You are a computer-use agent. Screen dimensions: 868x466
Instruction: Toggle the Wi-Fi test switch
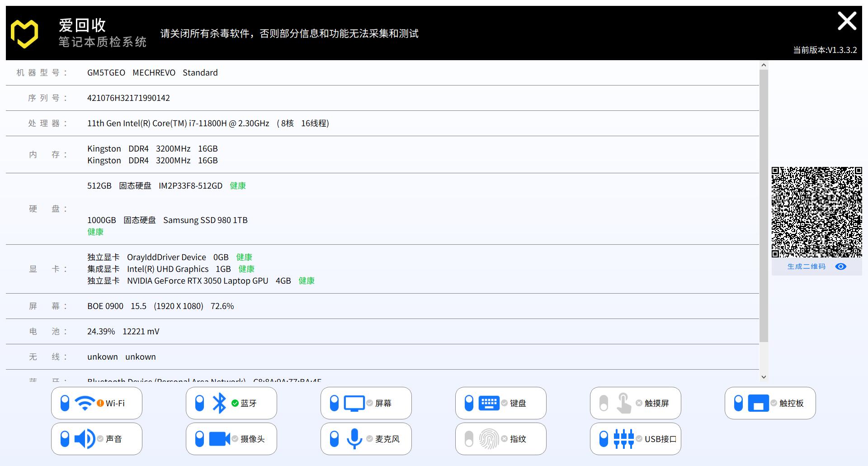[x=65, y=403]
